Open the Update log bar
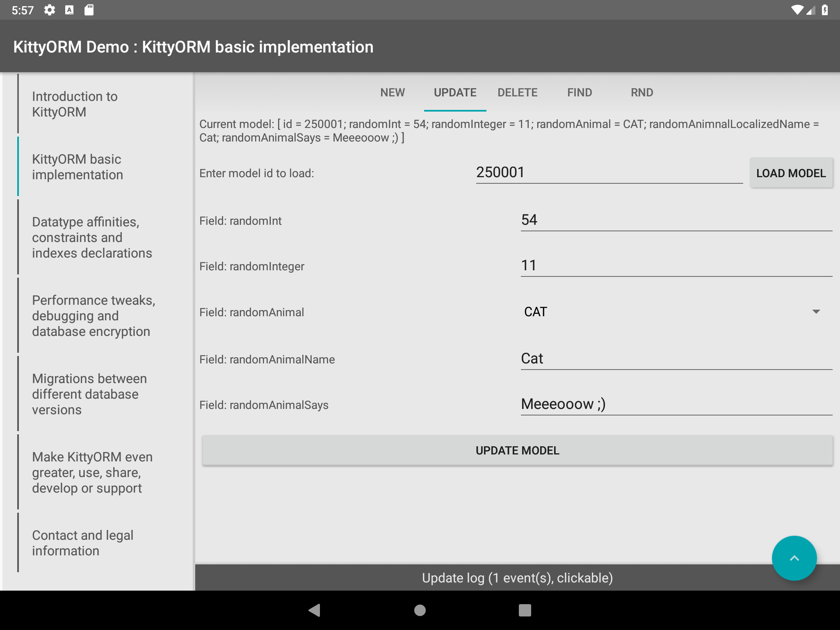 pyautogui.click(x=517, y=577)
